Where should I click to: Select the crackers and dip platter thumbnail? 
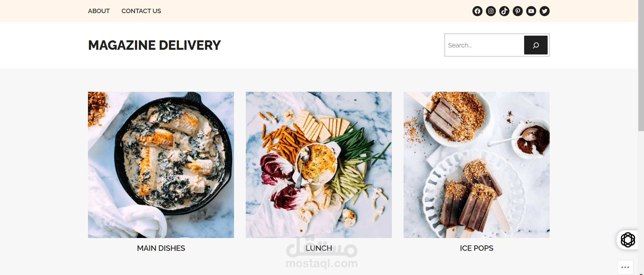[x=319, y=165]
